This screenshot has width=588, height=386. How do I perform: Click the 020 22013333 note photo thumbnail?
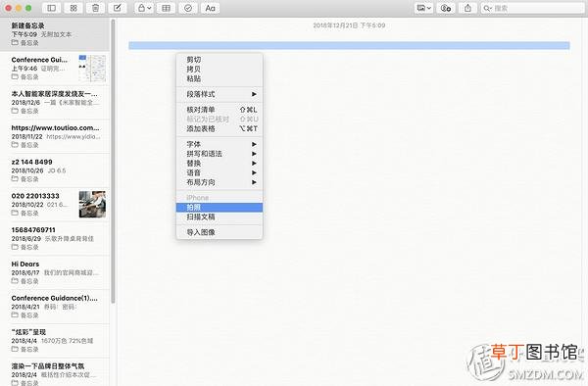92,204
